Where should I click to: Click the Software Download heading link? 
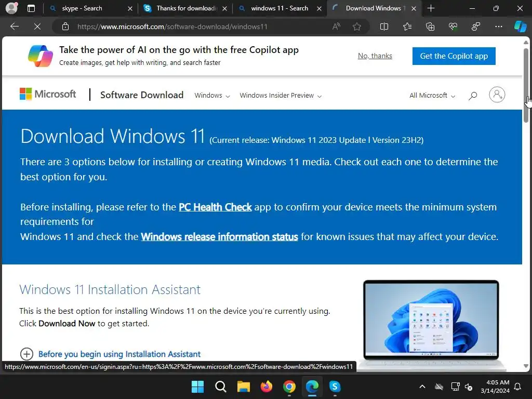(x=142, y=95)
